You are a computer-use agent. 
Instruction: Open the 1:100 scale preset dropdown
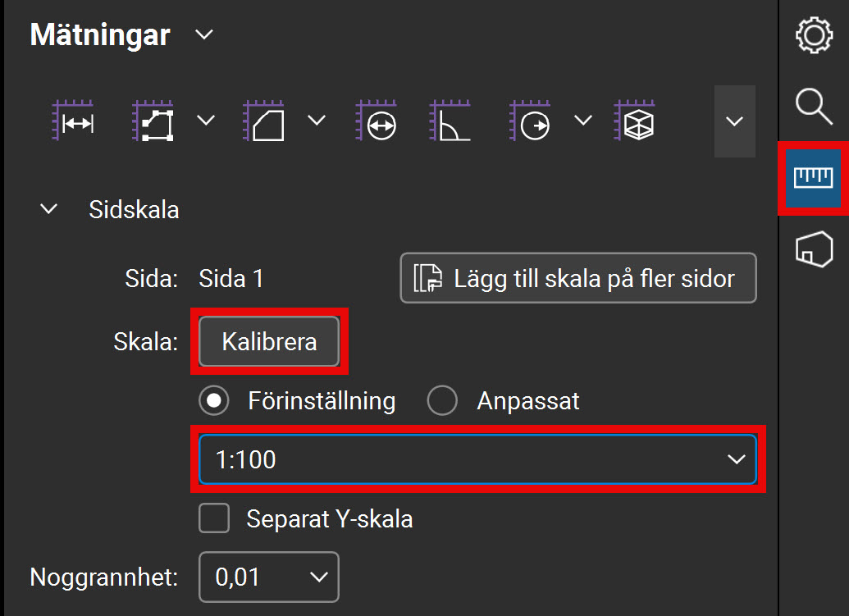coord(477,459)
